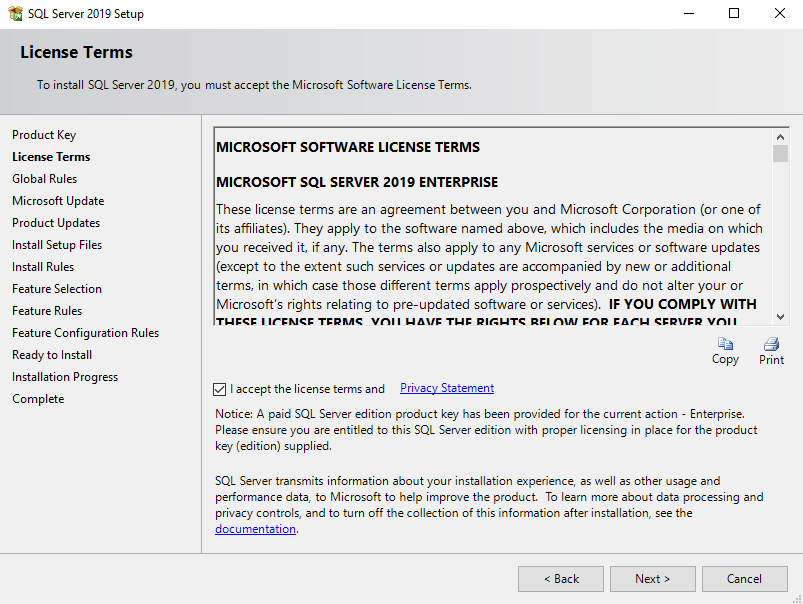The width and height of the screenshot is (803, 604).
Task: Cancel the SQL Server installation
Action: point(744,578)
